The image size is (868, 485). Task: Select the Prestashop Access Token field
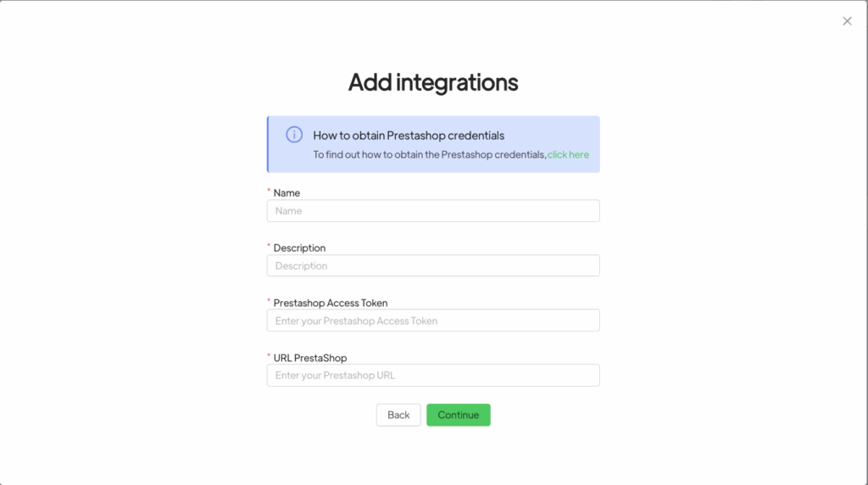point(433,321)
